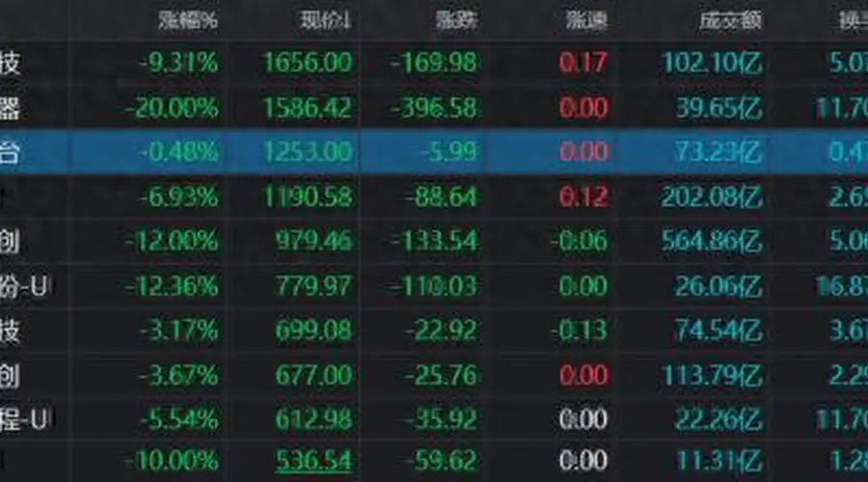868x482 pixels.
Task: Select the row showing 779.97
Action: coord(434,286)
